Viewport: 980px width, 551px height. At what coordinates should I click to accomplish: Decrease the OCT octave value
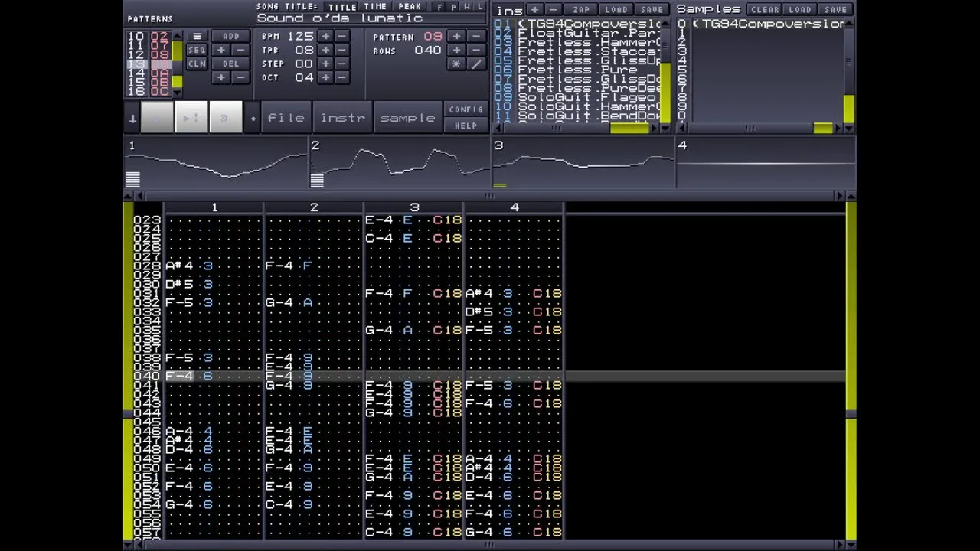click(x=342, y=78)
